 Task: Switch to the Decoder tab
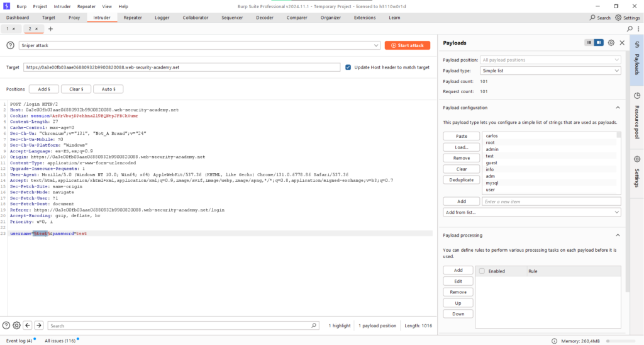[265, 18]
